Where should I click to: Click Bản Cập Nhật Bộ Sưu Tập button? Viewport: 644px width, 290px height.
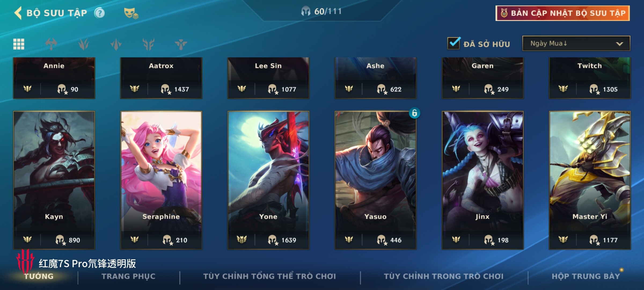[562, 13]
